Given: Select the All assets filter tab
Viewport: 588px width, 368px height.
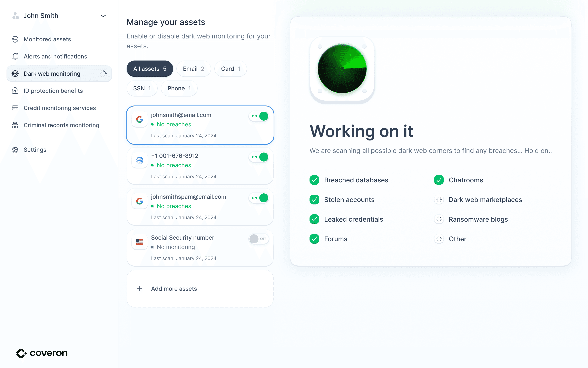Looking at the screenshot, I should [x=150, y=69].
